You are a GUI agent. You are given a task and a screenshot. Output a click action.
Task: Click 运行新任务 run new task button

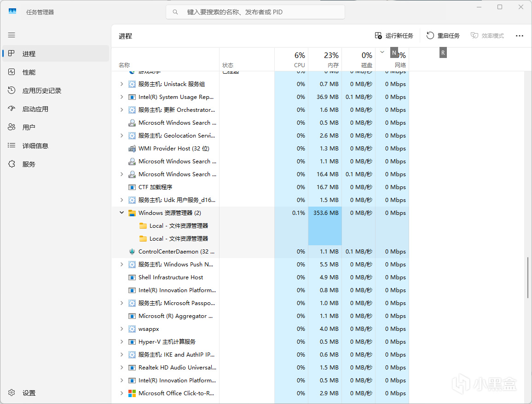(x=394, y=36)
